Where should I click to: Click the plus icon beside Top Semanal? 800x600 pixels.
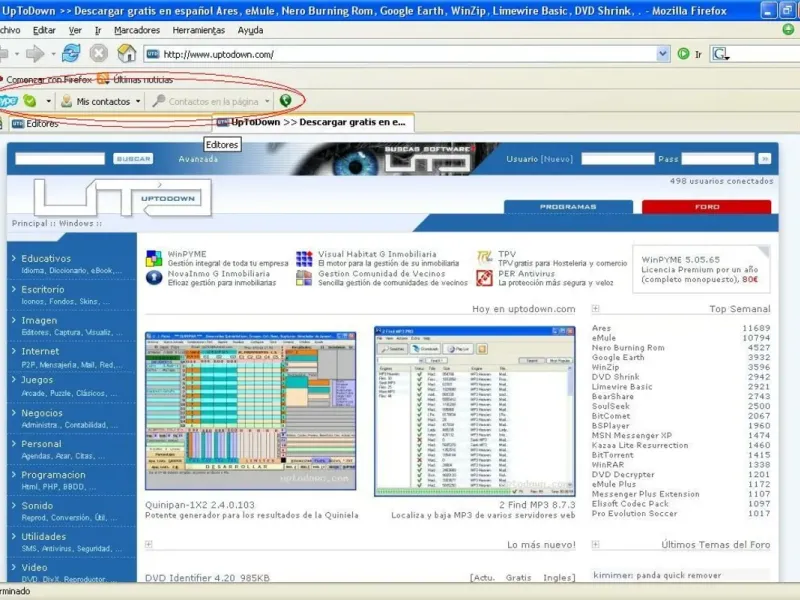[595, 309]
